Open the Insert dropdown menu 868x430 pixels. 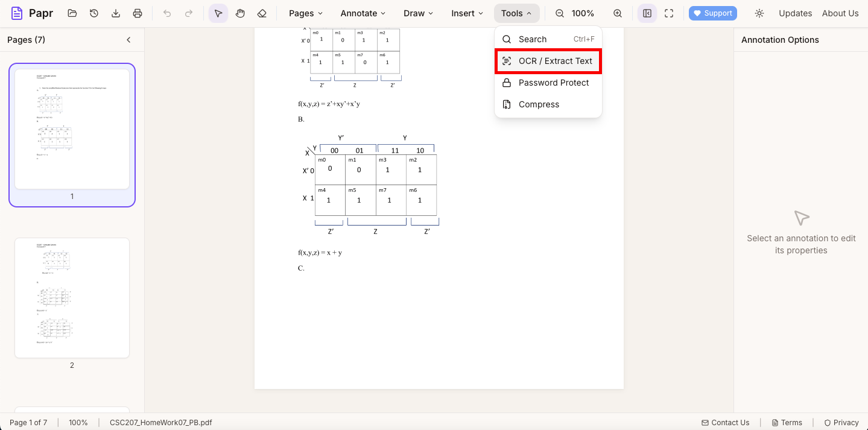point(466,13)
